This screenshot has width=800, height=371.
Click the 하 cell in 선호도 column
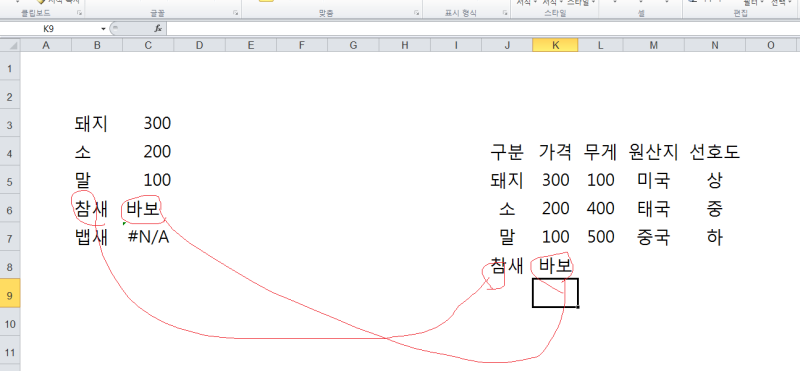[x=715, y=237]
